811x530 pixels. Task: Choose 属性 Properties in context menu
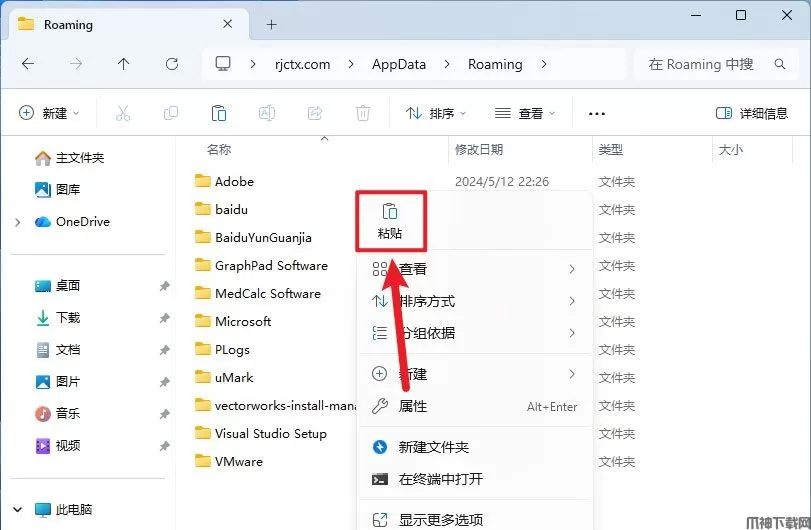tap(474, 406)
